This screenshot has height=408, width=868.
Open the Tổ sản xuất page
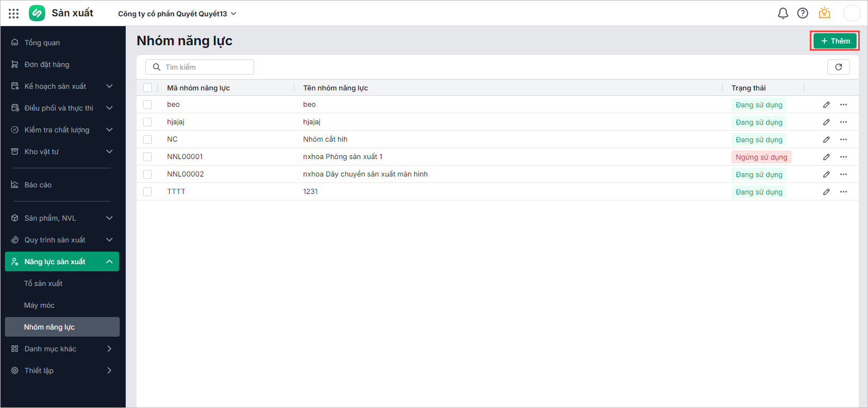click(44, 283)
